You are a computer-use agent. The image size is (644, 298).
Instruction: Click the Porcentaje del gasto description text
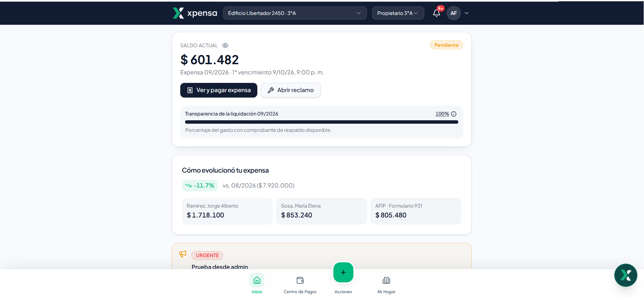coord(258,130)
